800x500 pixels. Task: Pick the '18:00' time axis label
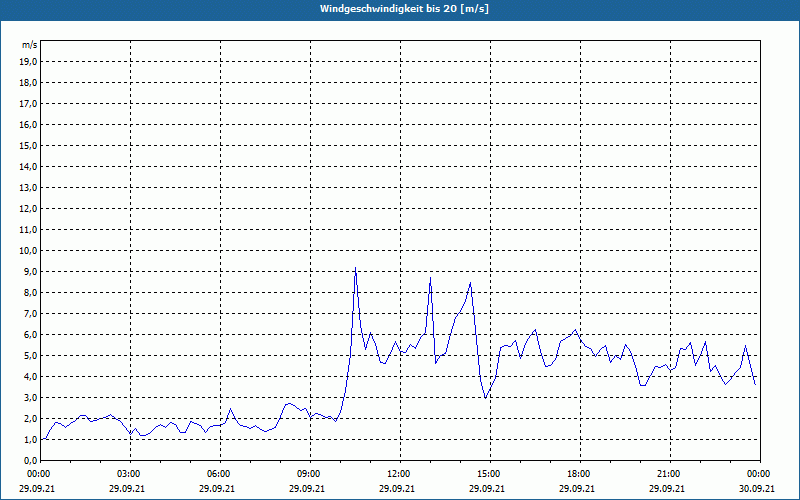point(579,474)
